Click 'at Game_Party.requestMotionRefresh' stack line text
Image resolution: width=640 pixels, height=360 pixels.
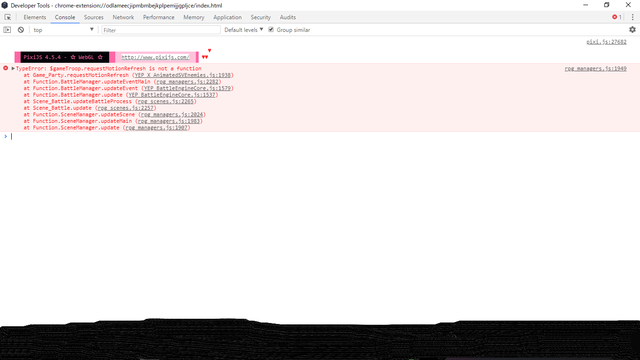point(76,75)
